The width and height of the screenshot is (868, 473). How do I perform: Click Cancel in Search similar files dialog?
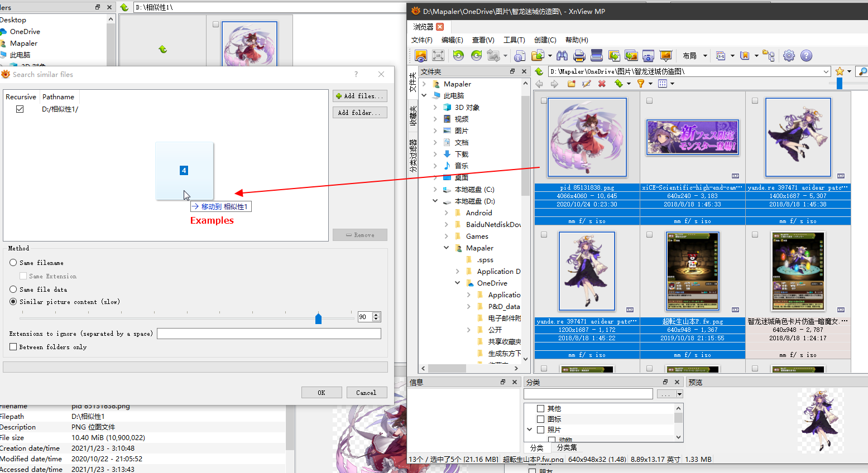tap(366, 393)
